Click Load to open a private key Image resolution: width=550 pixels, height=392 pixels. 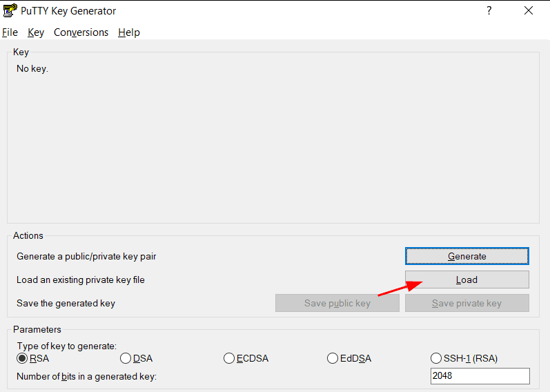(466, 280)
